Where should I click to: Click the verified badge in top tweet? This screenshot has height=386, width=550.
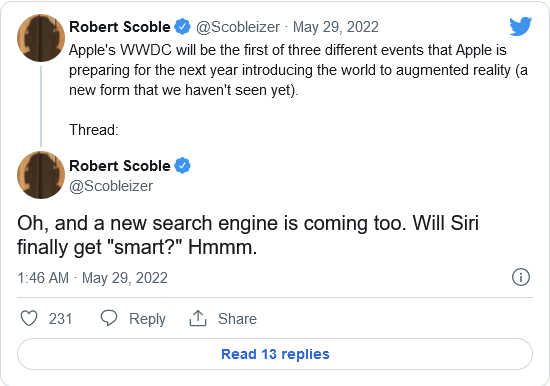(x=182, y=27)
